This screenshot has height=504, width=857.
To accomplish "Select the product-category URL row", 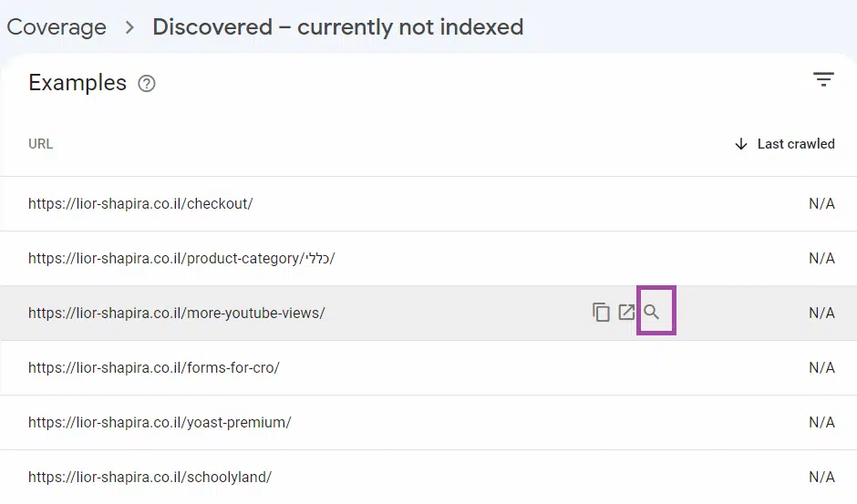I will (181, 259).
